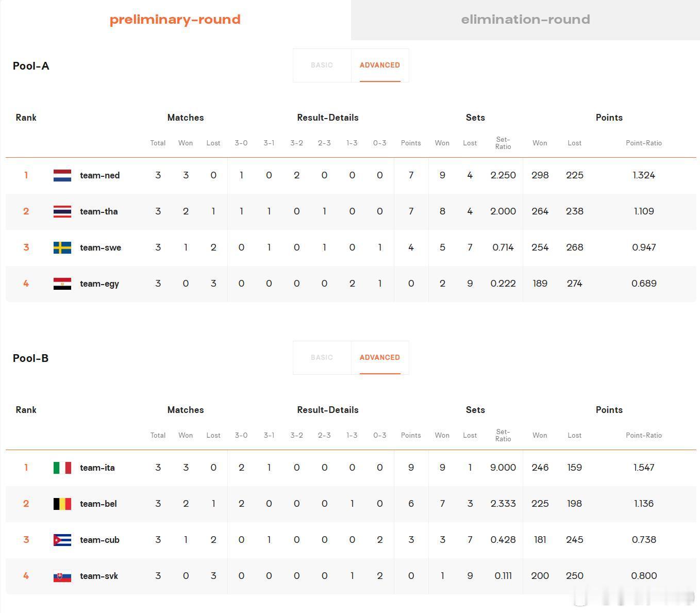
Task: Open the team-tha team link
Action: [x=99, y=211]
